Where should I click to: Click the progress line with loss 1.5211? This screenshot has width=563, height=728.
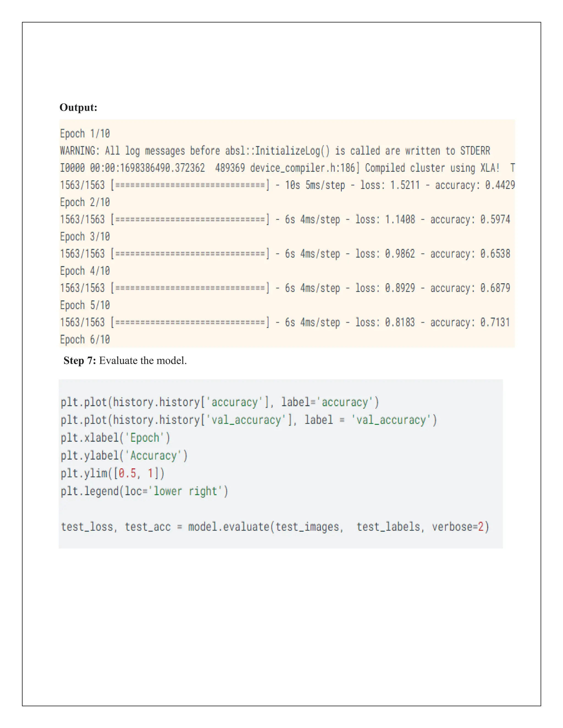(288, 185)
